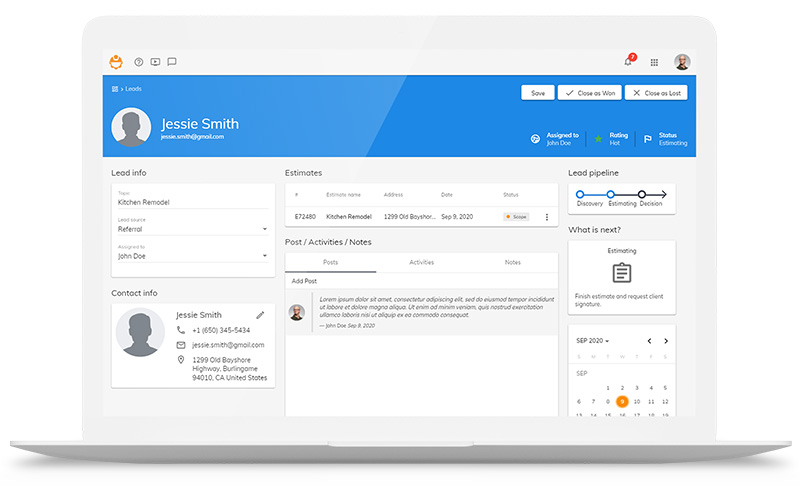Select the Discovery pipeline stage
800x500 pixels.
(x=580, y=194)
